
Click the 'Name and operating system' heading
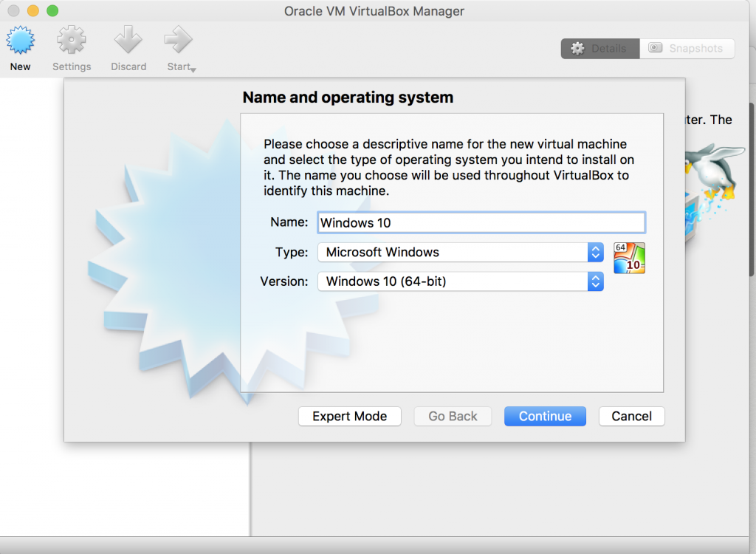pyautogui.click(x=348, y=98)
